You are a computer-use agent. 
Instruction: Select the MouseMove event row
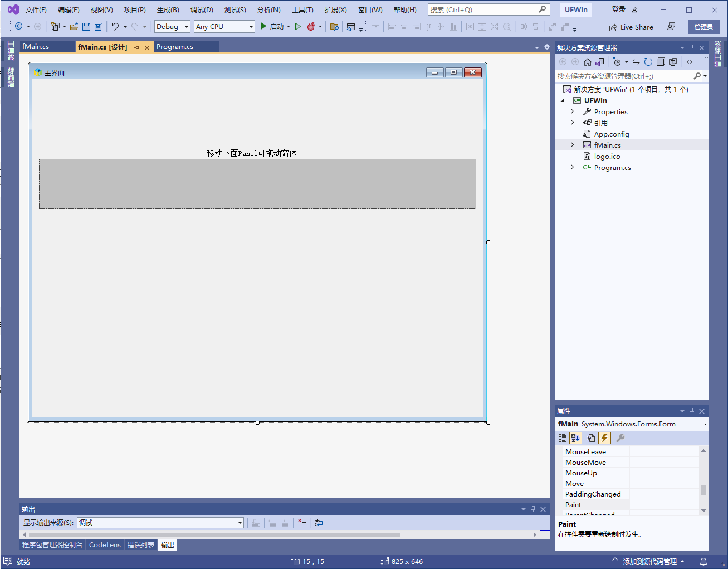click(x=631, y=463)
